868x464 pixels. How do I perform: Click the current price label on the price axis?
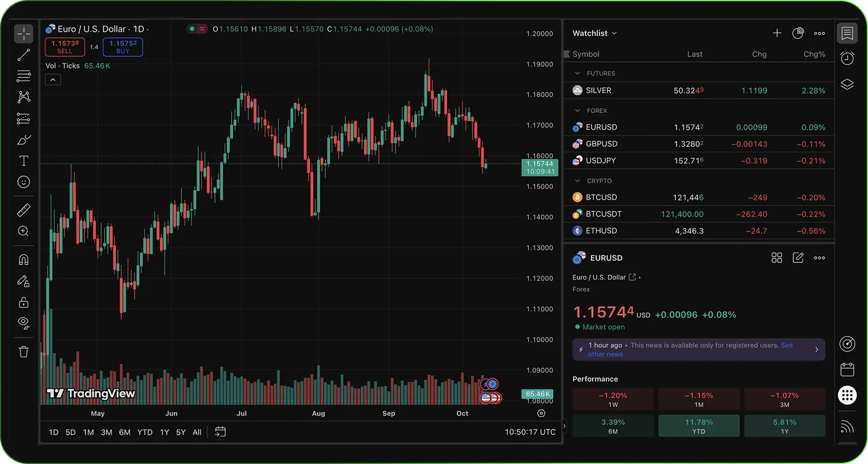(x=540, y=167)
